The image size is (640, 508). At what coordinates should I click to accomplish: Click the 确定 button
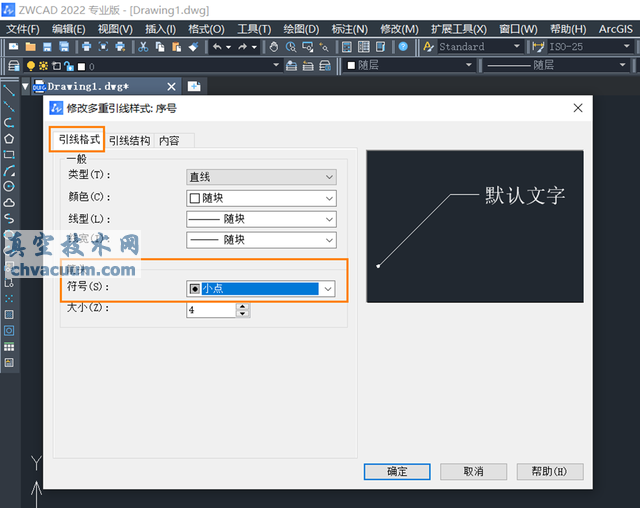(397, 471)
